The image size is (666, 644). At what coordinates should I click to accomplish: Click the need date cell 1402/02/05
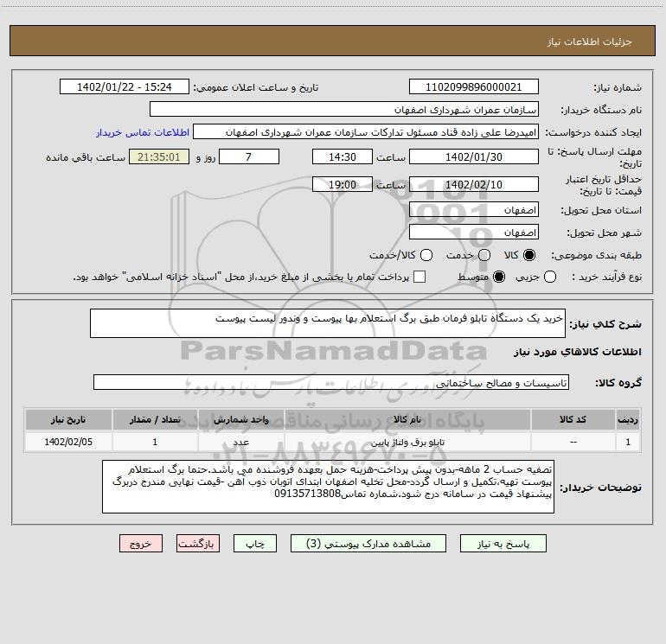[x=68, y=442]
